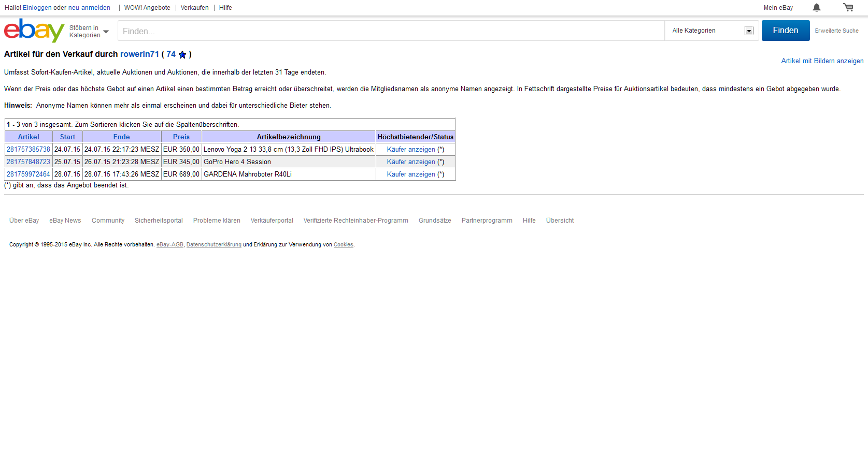Click price EUR 350,00 cell
Viewport: 868px width, 468px height.
181,149
